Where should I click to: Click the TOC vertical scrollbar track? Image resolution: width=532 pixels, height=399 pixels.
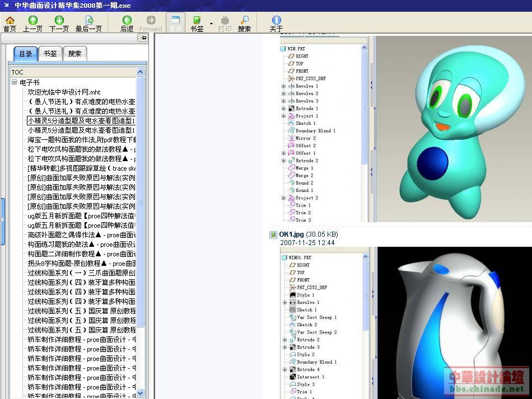pos(141,280)
